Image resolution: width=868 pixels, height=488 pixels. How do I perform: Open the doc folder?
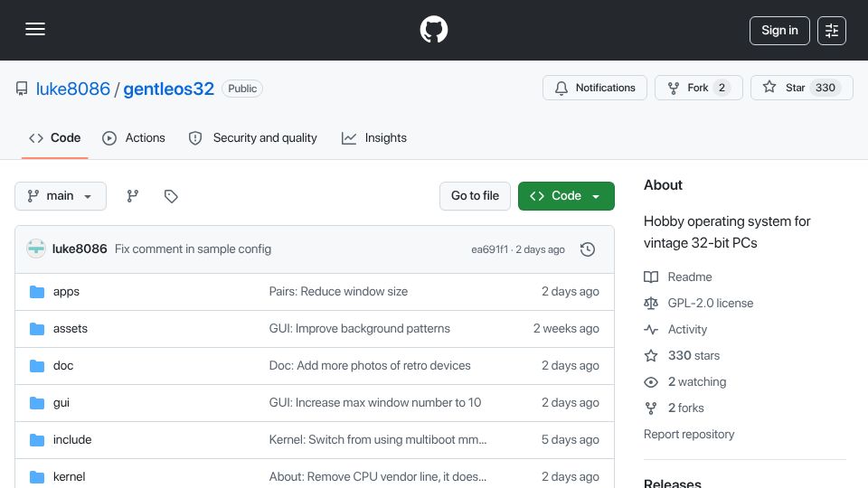click(63, 366)
